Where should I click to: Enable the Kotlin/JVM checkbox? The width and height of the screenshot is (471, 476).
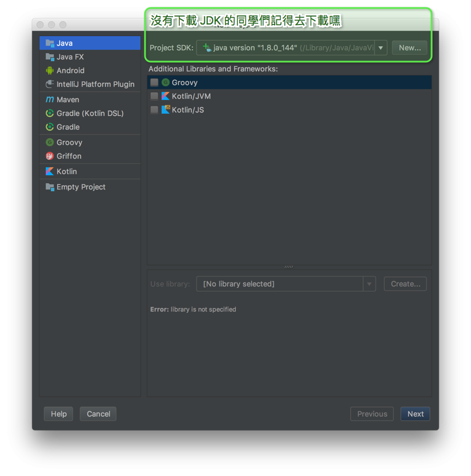154,96
